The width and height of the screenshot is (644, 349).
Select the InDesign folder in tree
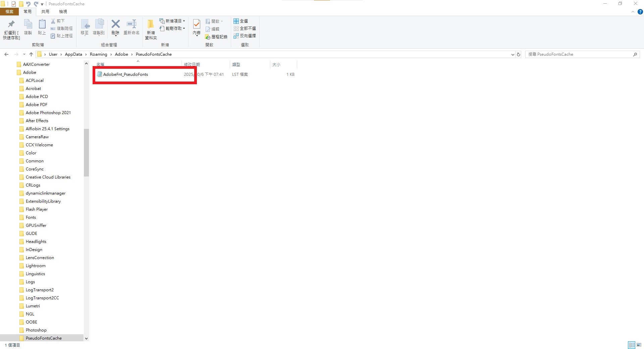[x=34, y=250]
